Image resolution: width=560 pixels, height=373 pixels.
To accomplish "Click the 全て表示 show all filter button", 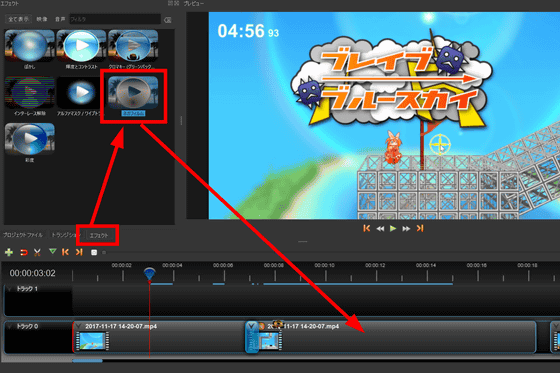I will tap(18, 19).
